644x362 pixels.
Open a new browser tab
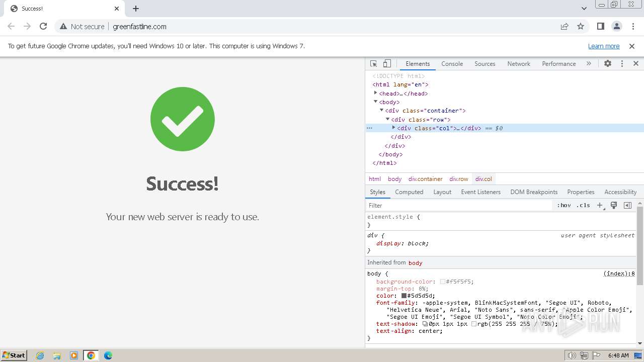coord(136,9)
